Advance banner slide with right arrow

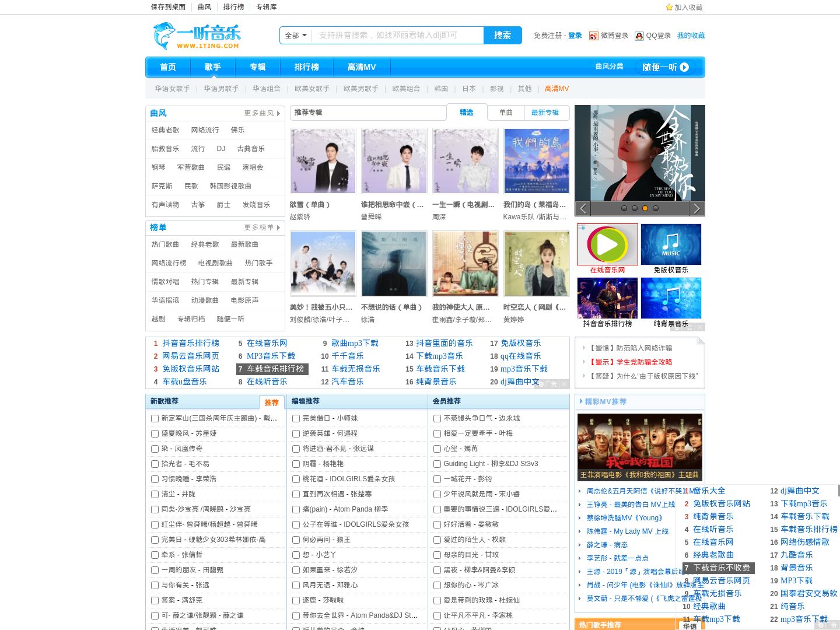pyautogui.click(x=696, y=208)
